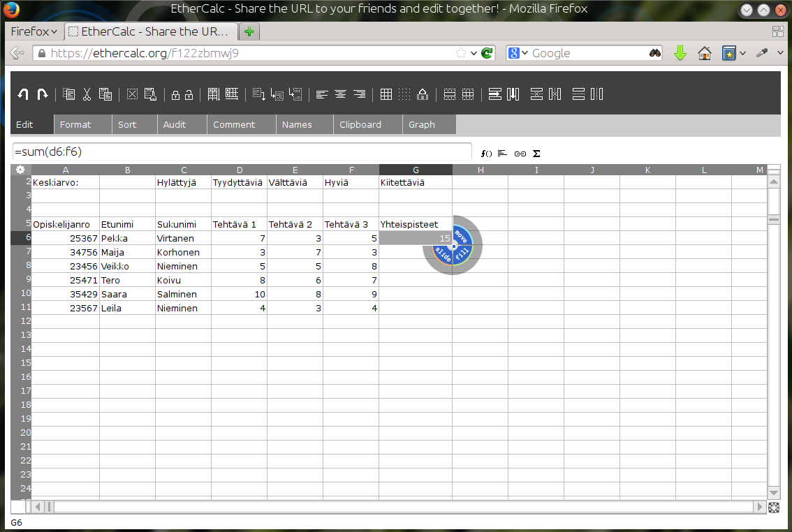Click the horizontal scrollbar right arrow

[x=759, y=506]
